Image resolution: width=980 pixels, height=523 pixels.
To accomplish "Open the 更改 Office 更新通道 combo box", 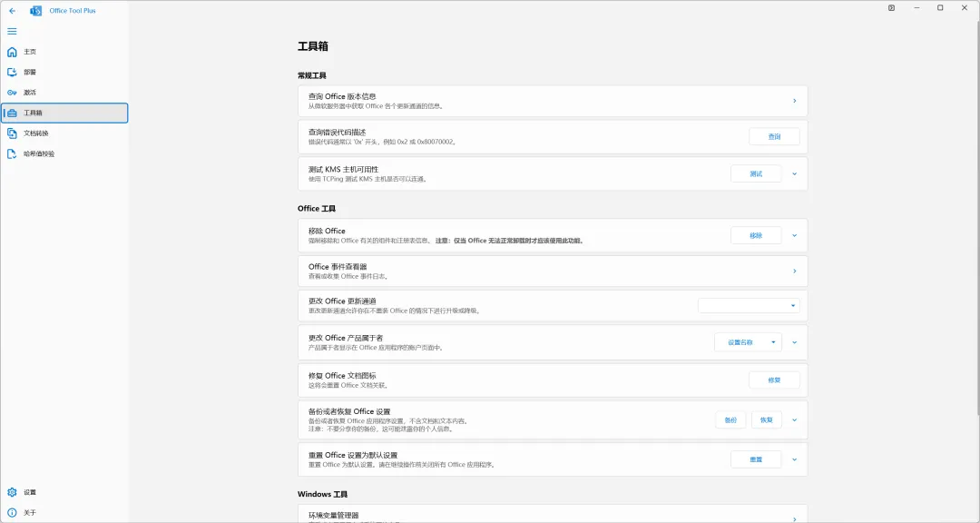I will 749,306.
